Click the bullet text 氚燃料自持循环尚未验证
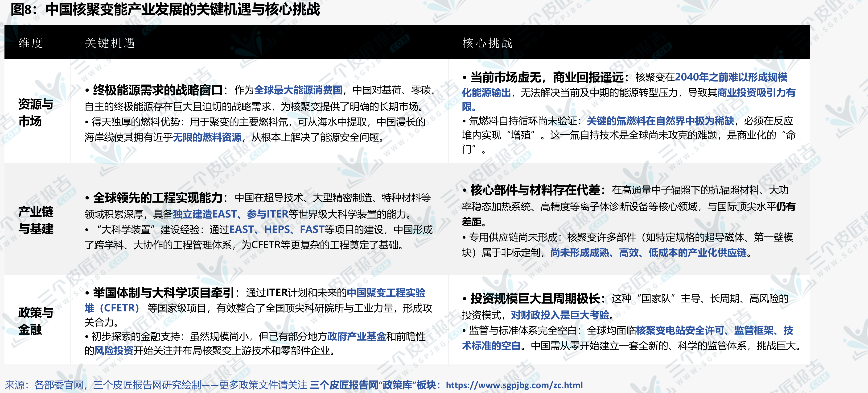 click(523, 121)
